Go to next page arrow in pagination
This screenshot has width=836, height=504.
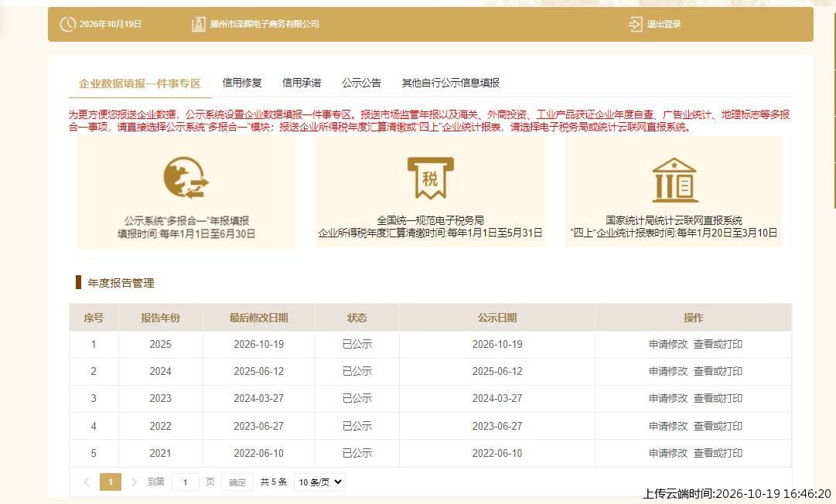tap(135, 482)
